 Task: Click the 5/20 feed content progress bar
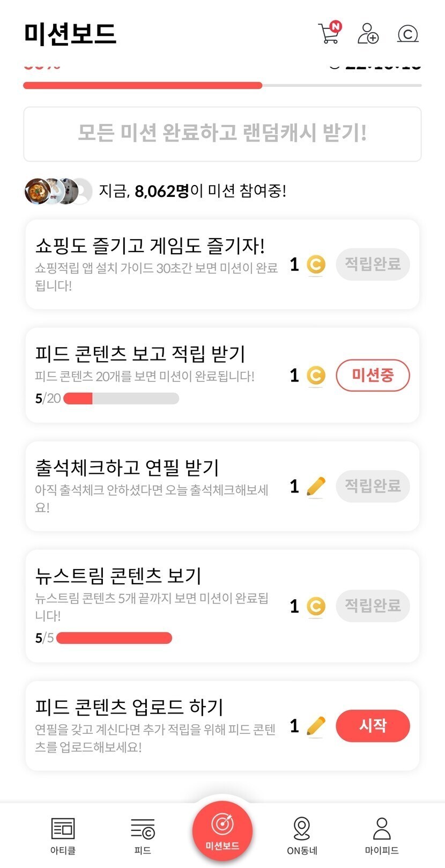tap(121, 399)
